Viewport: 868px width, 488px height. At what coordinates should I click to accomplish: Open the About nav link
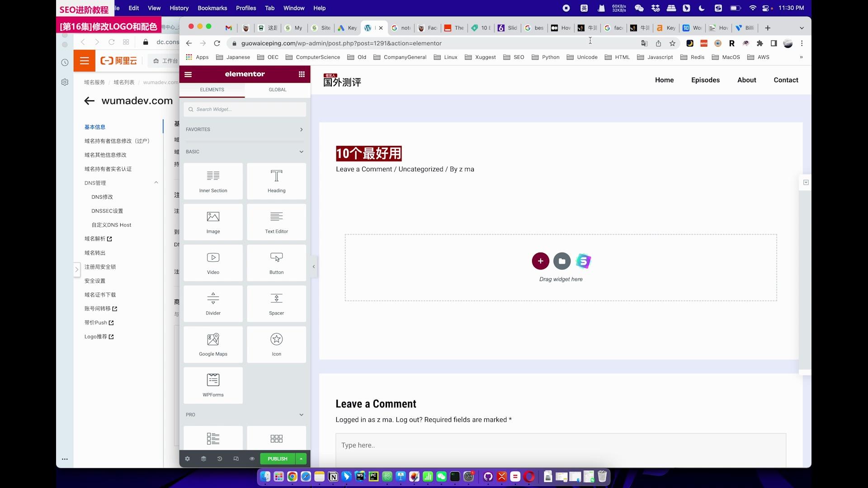pos(747,80)
